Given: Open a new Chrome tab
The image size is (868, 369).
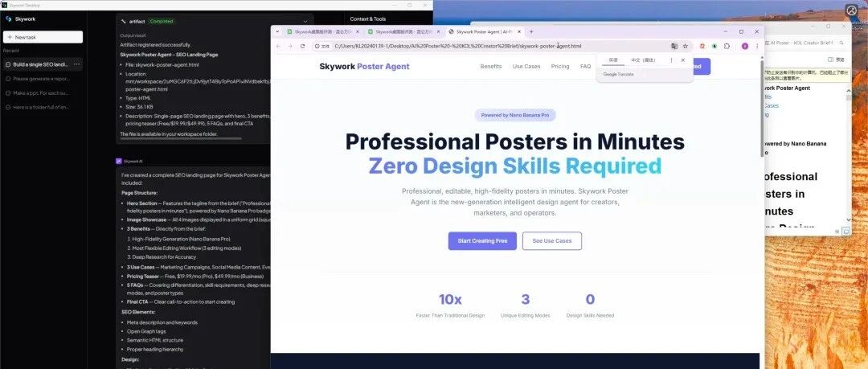Looking at the screenshot, I should point(531,31).
